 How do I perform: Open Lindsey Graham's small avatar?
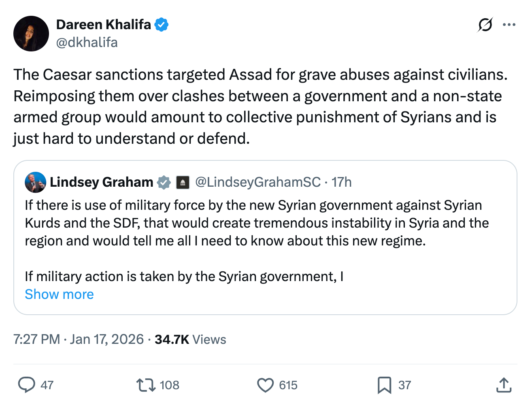point(35,182)
